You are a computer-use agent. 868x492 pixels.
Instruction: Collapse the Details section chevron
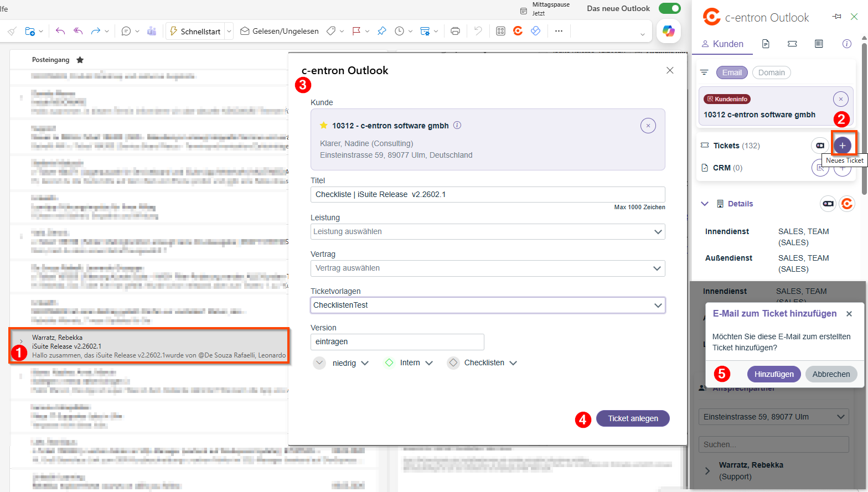(705, 204)
